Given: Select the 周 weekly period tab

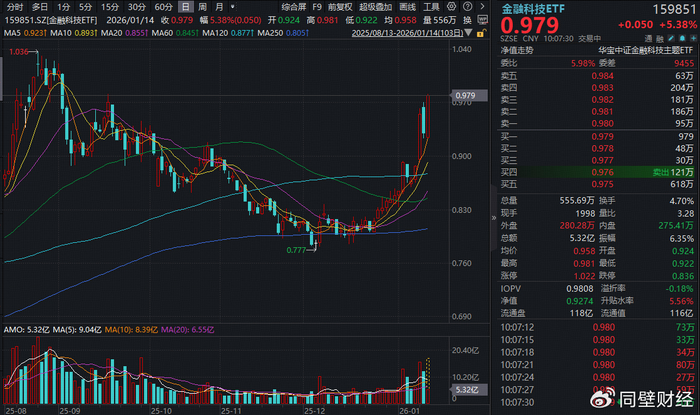Looking at the screenshot, I should (202, 7).
